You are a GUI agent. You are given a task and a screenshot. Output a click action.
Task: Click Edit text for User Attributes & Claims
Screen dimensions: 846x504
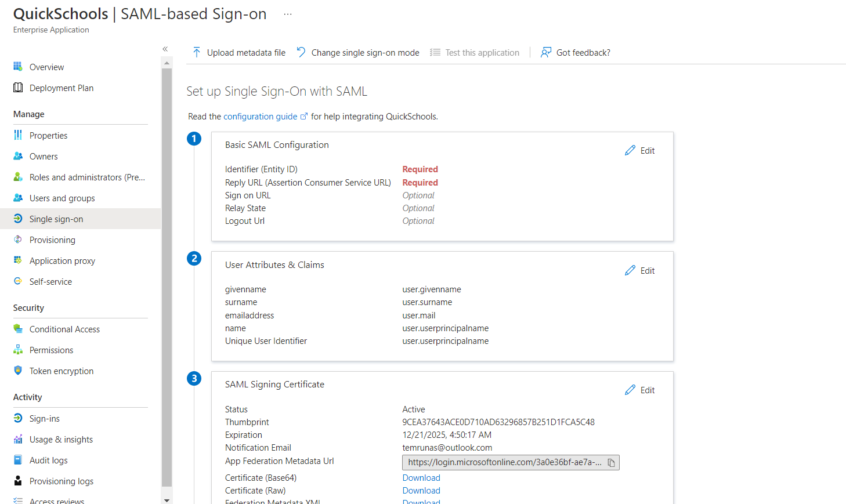point(648,270)
